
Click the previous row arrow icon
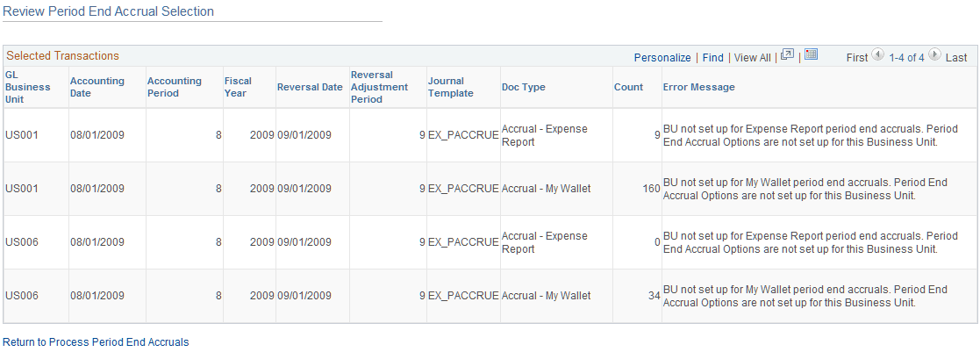pyautogui.click(x=877, y=56)
